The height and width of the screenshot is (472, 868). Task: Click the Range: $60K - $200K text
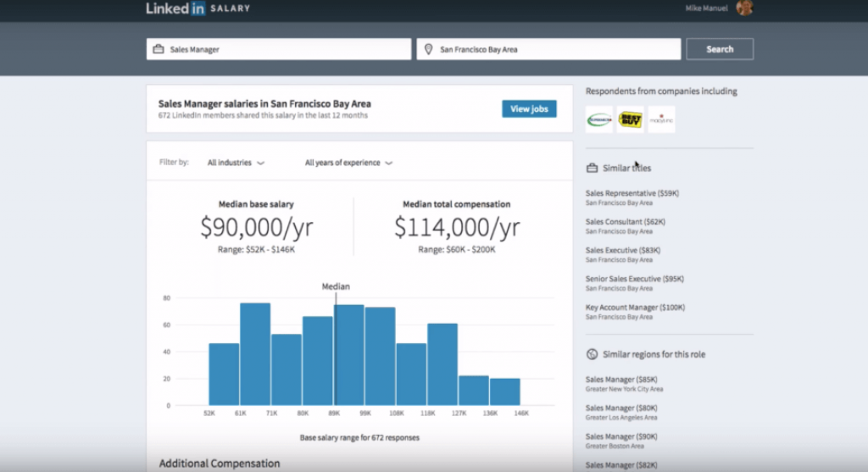[x=457, y=249]
